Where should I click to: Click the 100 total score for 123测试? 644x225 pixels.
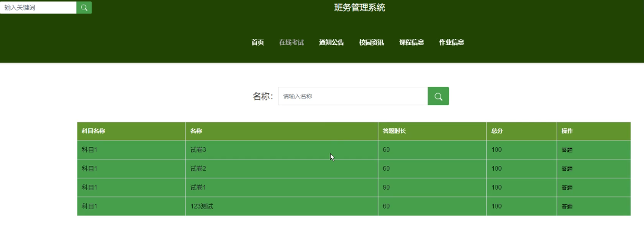[x=522, y=207]
